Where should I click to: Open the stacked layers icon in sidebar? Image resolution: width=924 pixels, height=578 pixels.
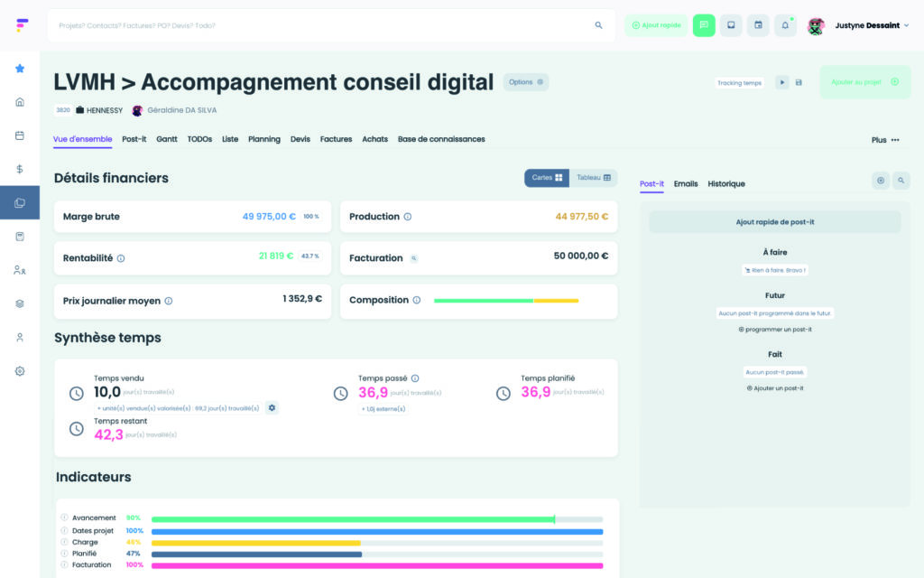(x=20, y=303)
